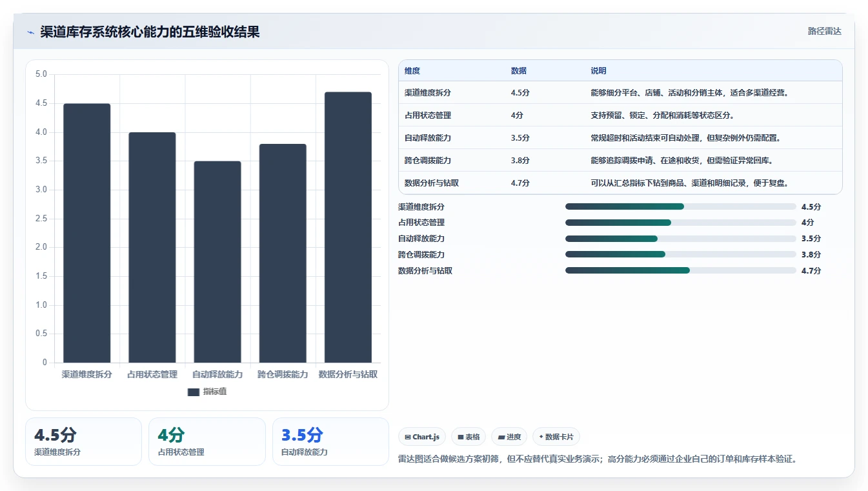Click the 跨仓调拨能力 progress bar
The width and height of the screenshot is (868, 491).
[x=681, y=255]
